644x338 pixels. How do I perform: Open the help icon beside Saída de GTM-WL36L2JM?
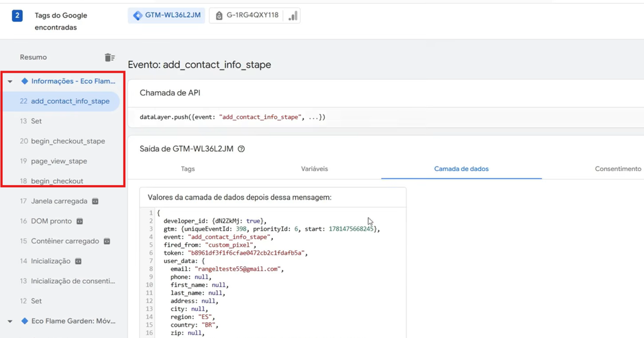pos(241,149)
